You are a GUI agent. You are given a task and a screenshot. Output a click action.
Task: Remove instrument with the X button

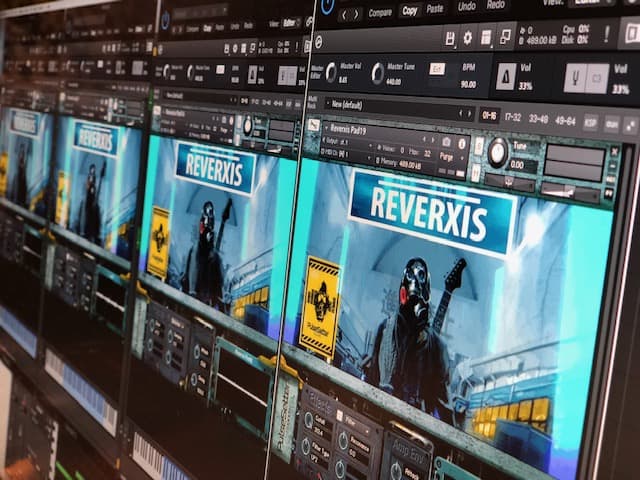click(614, 152)
